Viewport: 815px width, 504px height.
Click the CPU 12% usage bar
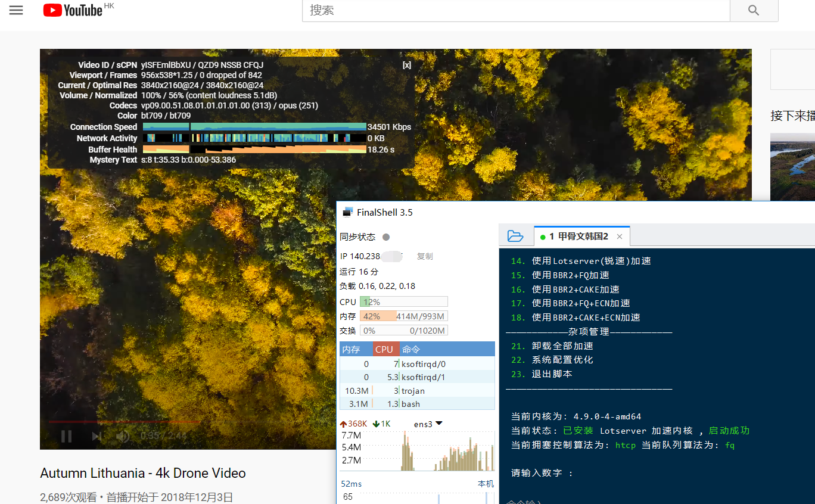403,302
